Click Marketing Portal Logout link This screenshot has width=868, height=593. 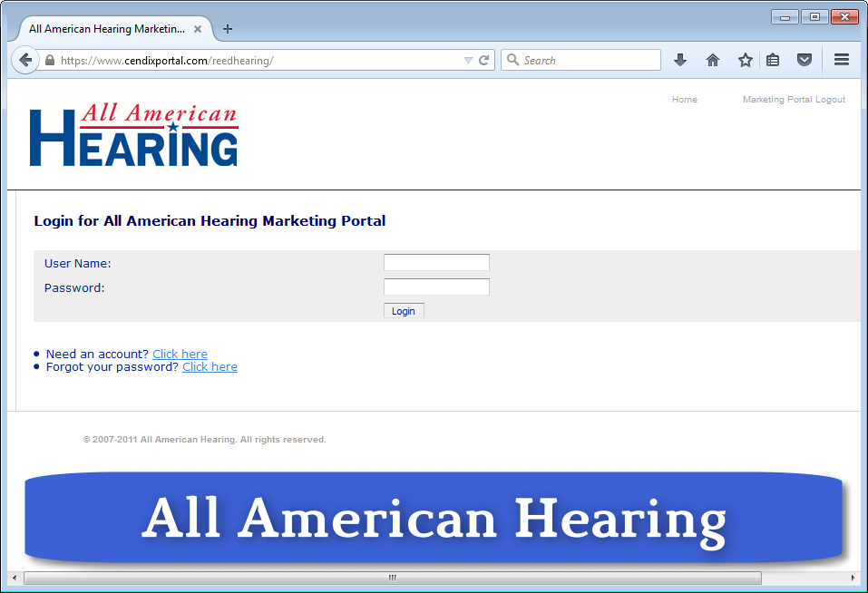click(x=794, y=100)
